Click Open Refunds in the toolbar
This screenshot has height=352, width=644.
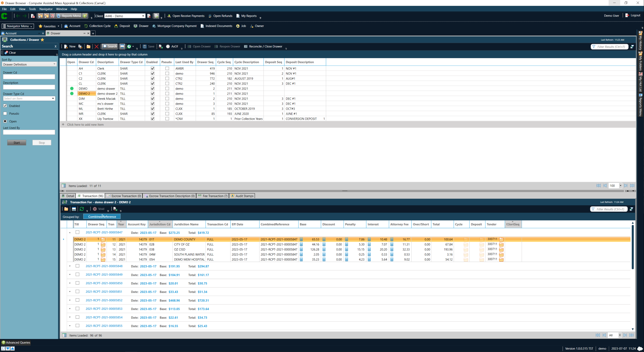[x=220, y=16]
